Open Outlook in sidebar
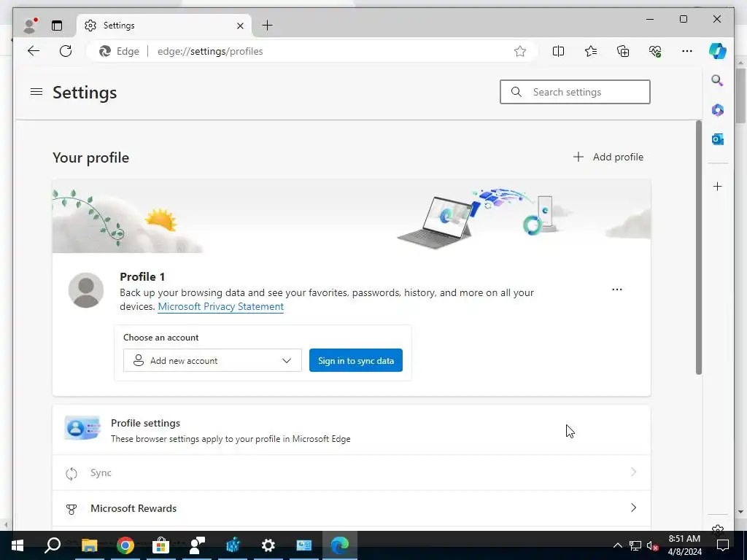Screen dimensions: 747x560 pyautogui.click(x=718, y=139)
